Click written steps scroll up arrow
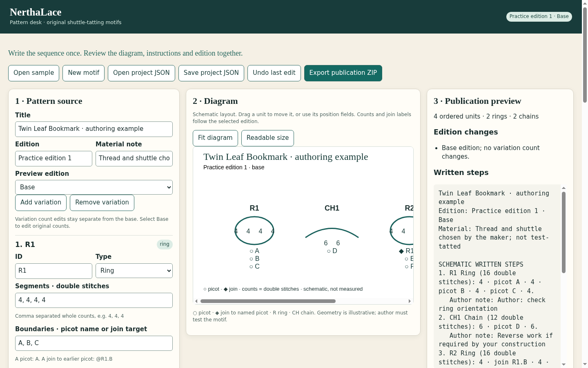The width and height of the screenshot is (588, 368). pos(563,188)
